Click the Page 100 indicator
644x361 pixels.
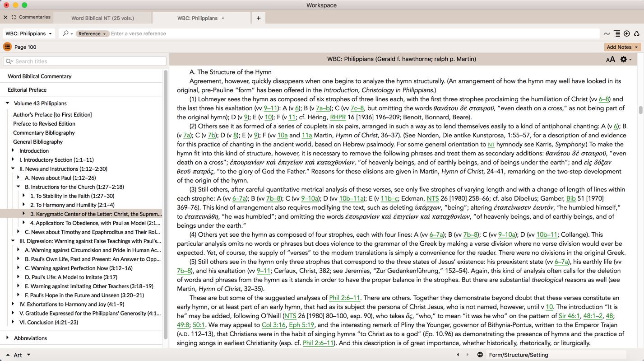(x=25, y=47)
